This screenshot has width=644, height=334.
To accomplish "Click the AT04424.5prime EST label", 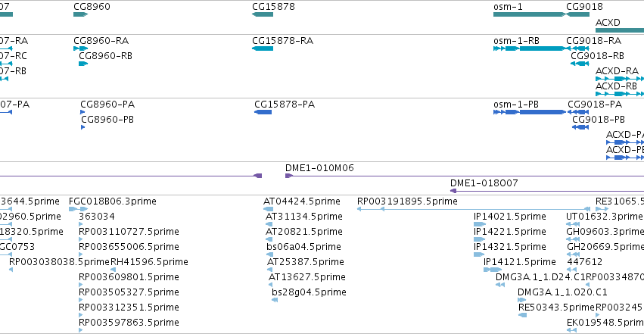I will (x=302, y=201).
